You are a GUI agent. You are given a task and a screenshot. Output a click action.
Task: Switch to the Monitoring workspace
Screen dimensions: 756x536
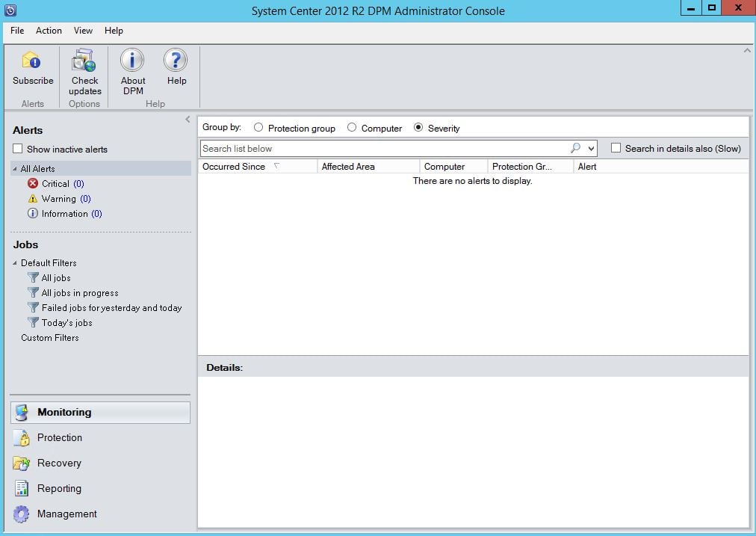100,413
